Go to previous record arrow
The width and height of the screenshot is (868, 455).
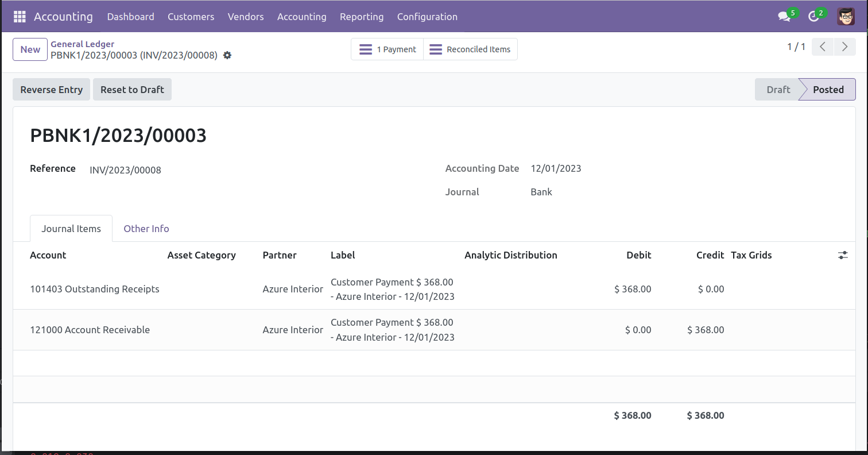tap(823, 47)
